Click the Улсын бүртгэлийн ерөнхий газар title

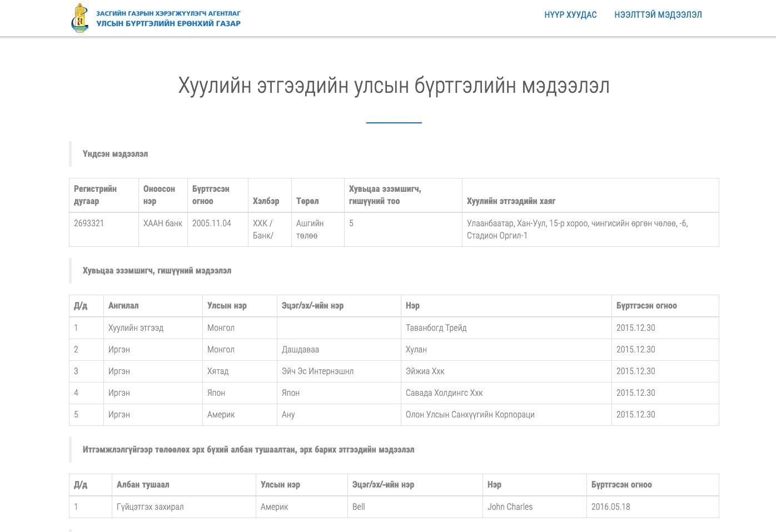[x=168, y=23]
